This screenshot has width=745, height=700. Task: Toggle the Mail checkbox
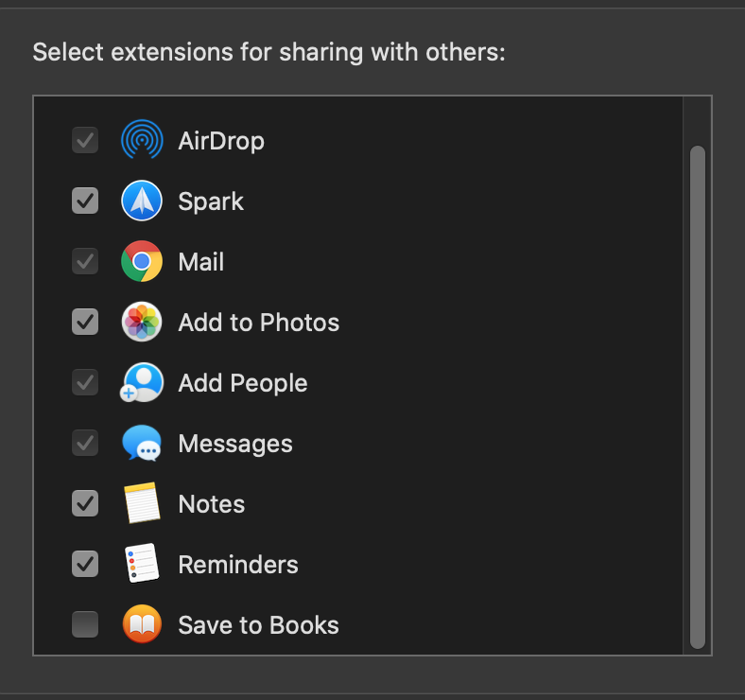85,261
